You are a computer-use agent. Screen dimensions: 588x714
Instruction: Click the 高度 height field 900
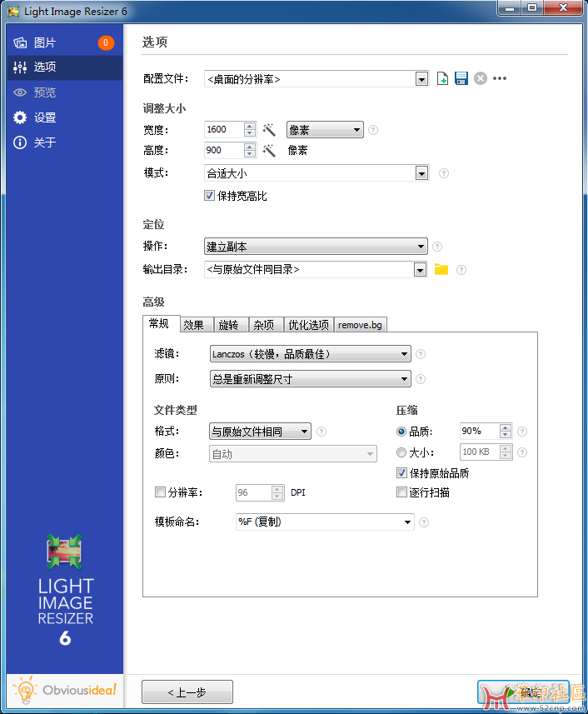coord(223,150)
